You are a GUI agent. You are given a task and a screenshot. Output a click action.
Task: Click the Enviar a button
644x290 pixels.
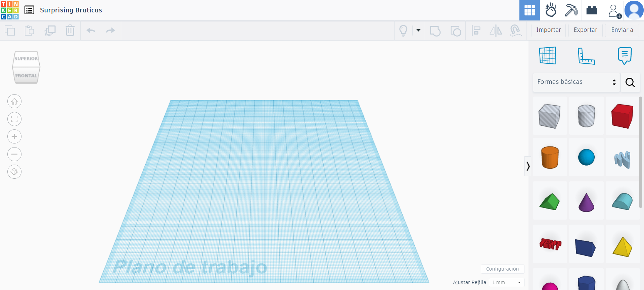[x=622, y=30]
